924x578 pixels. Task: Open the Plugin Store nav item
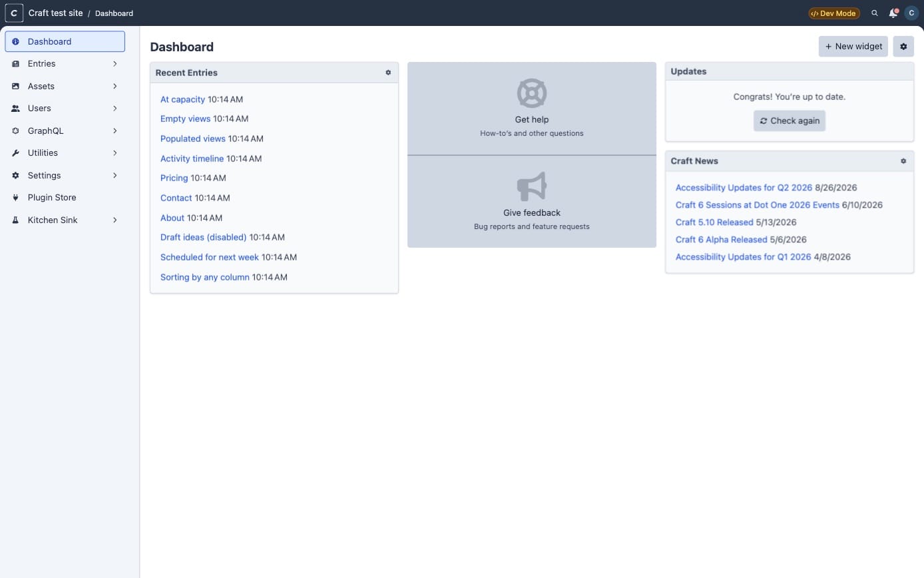point(65,198)
